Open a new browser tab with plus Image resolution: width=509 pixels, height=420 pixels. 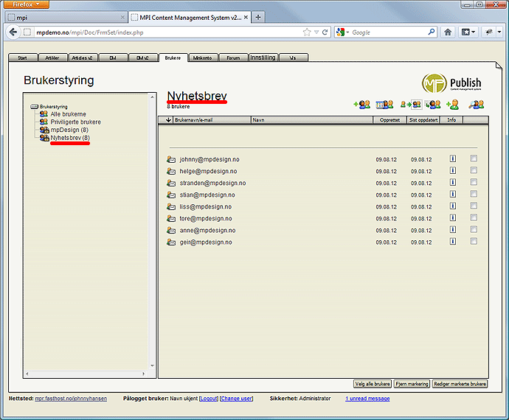click(258, 17)
